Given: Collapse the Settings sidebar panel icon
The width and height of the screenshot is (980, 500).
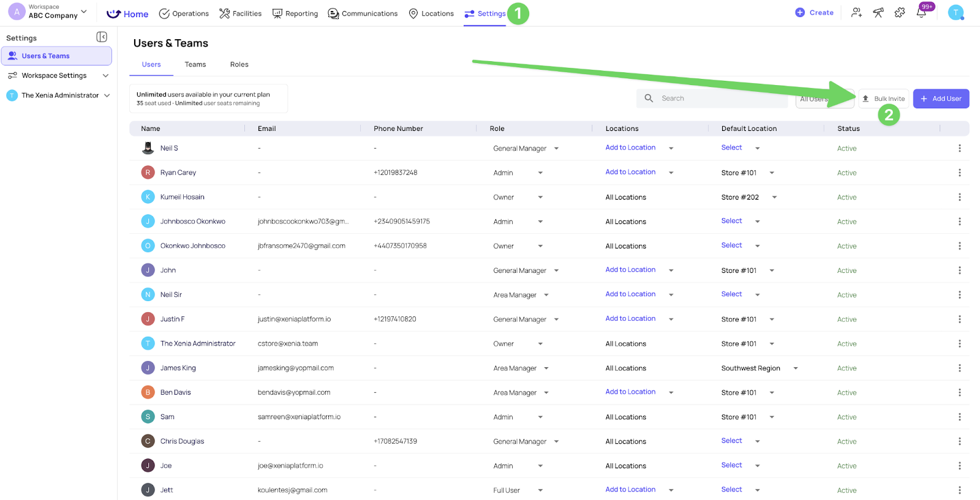Looking at the screenshot, I should pyautogui.click(x=102, y=37).
